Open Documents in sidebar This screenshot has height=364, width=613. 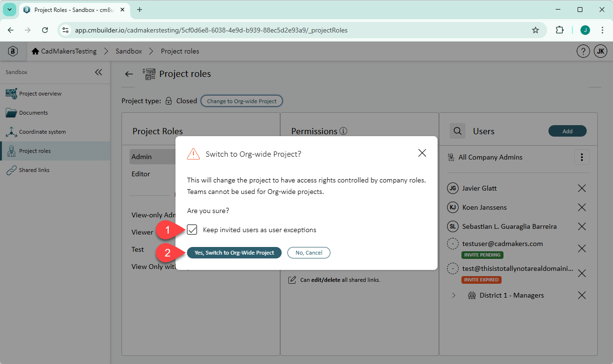55,113
